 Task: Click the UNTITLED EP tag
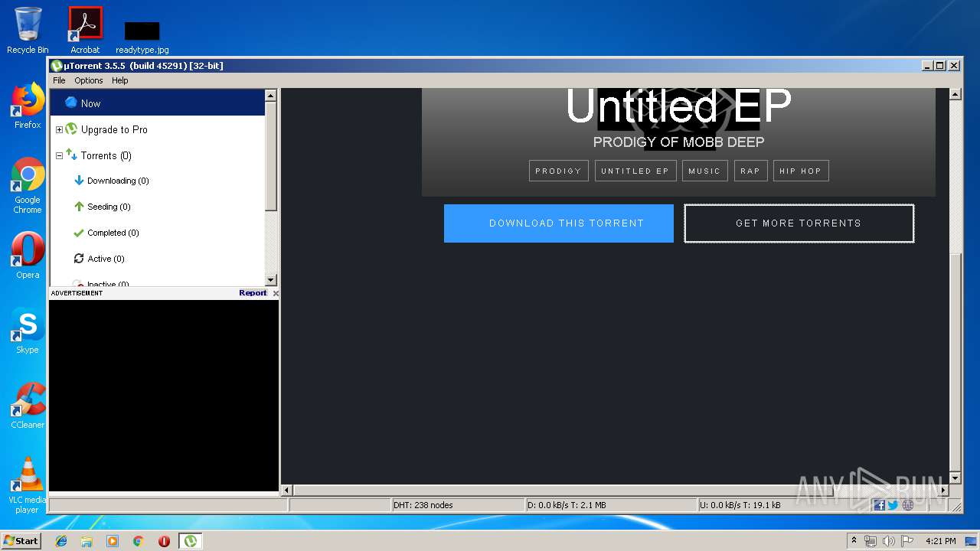tap(635, 171)
